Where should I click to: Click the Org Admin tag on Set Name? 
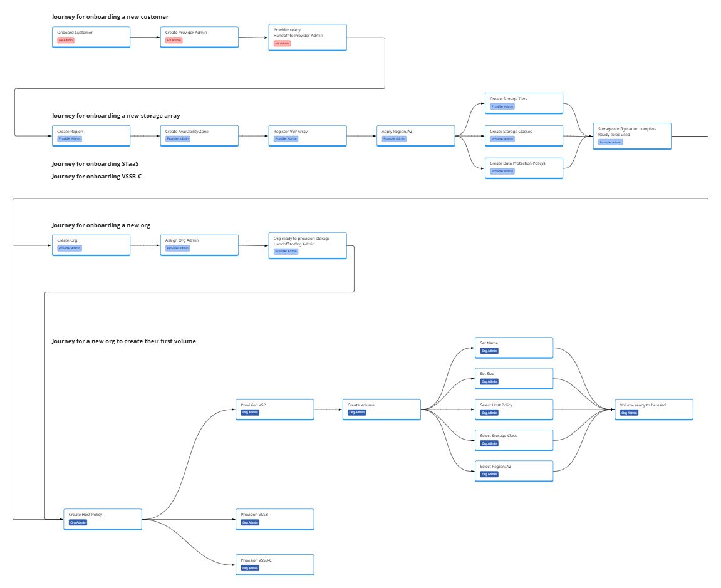[489, 351]
